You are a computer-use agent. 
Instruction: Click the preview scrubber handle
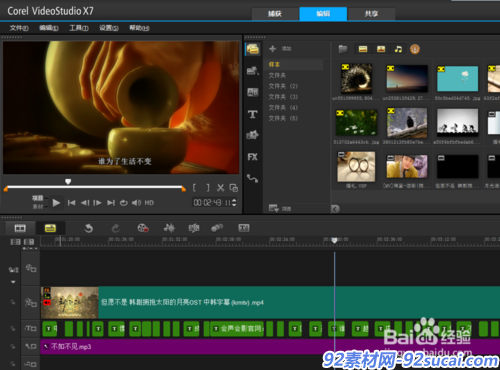point(68,182)
